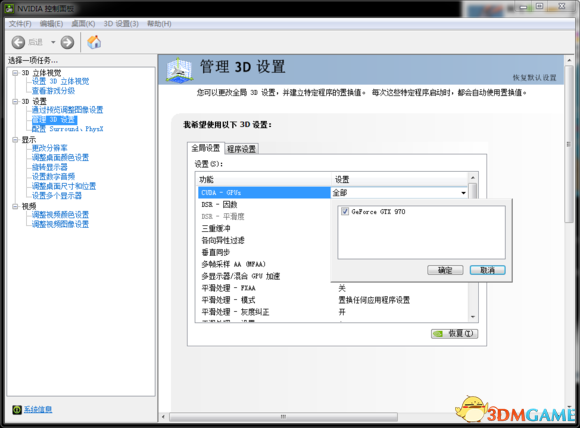The image size is (580, 428).
Task: Select 设置数字音频 in task tree
Action: click(x=53, y=176)
